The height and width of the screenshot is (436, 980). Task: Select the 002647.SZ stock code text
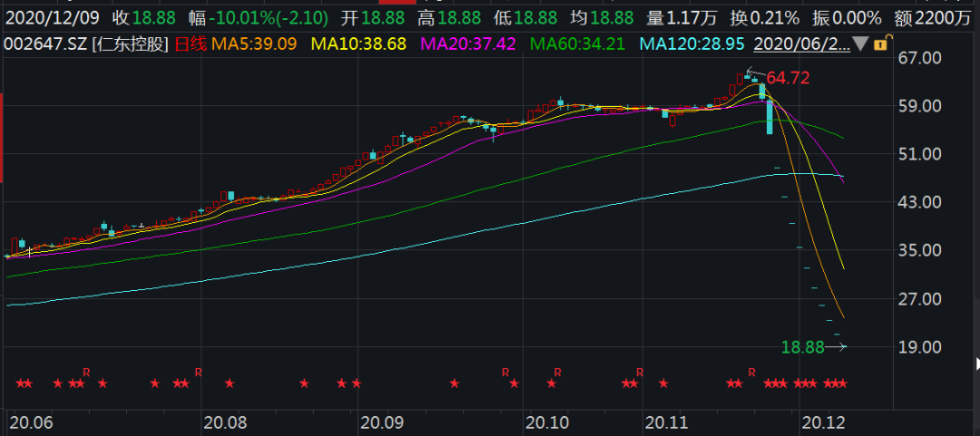[x=46, y=44]
